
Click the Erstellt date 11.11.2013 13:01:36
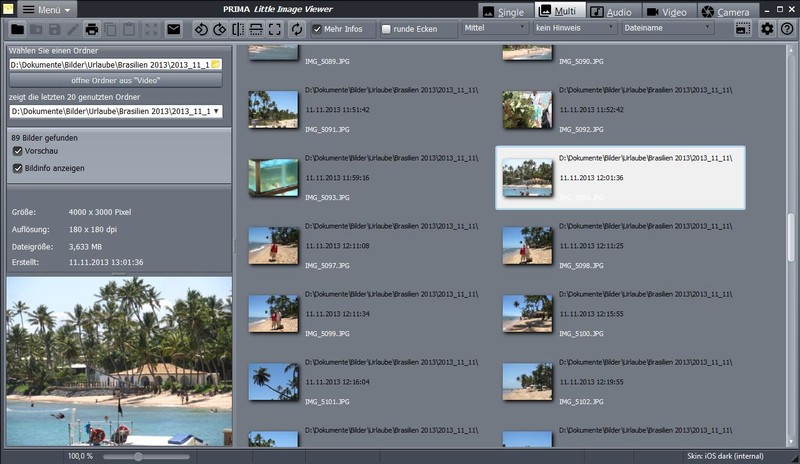click(106, 262)
